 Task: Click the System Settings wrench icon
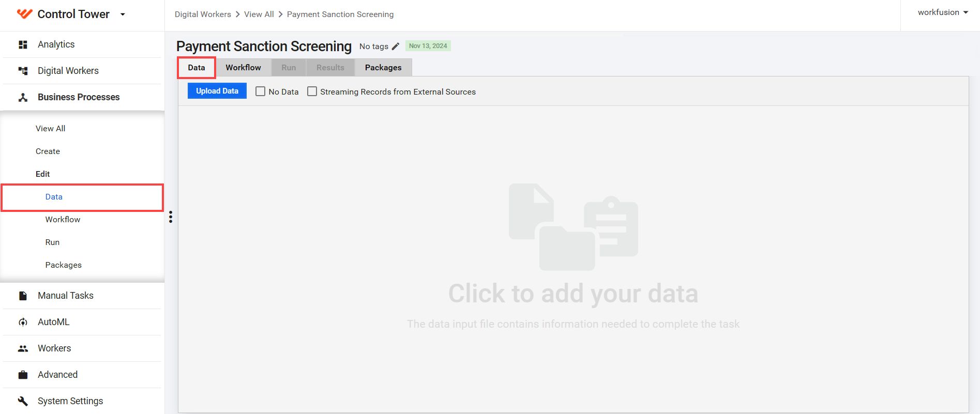[x=23, y=401]
